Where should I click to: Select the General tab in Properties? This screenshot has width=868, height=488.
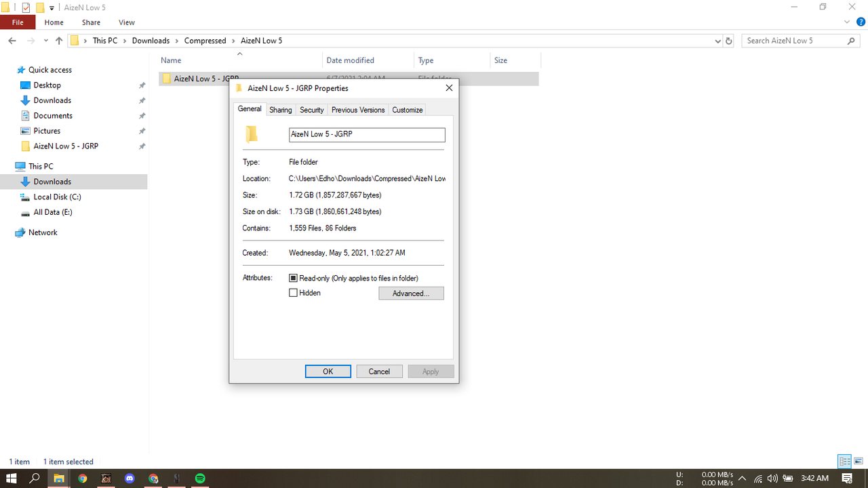tap(250, 109)
